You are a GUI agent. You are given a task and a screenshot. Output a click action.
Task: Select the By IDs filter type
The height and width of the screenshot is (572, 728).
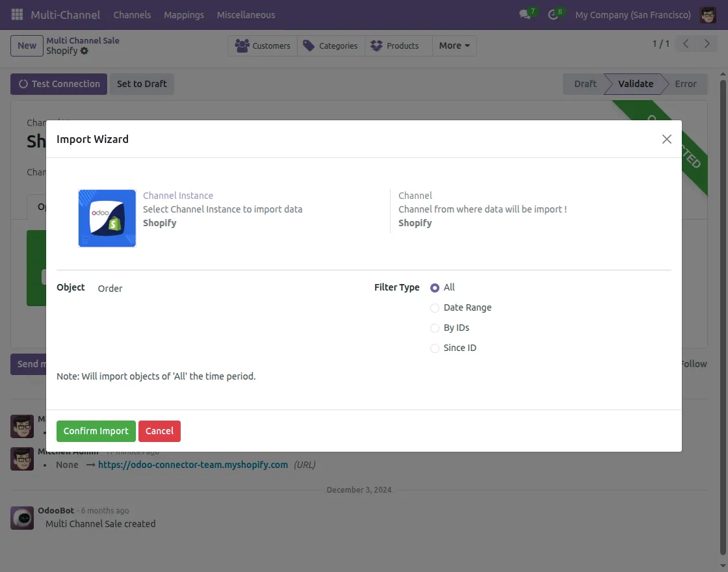pyautogui.click(x=434, y=328)
